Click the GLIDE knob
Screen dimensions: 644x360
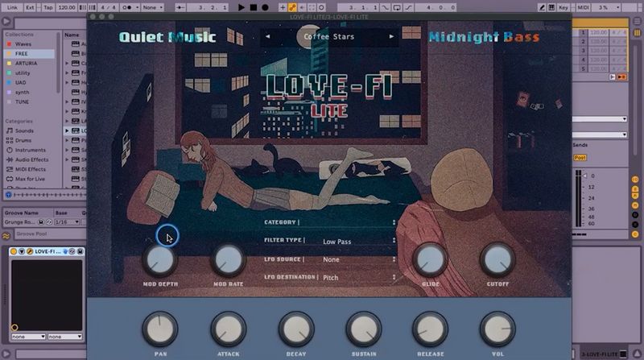tap(430, 259)
